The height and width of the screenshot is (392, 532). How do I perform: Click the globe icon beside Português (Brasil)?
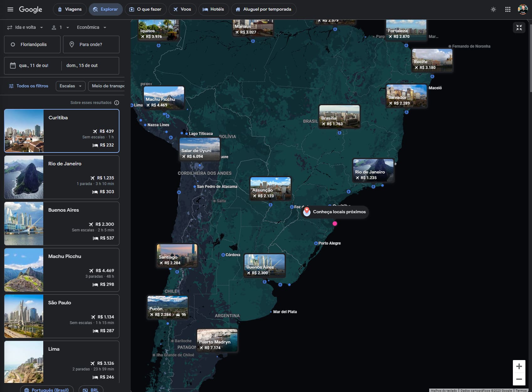[27, 390]
